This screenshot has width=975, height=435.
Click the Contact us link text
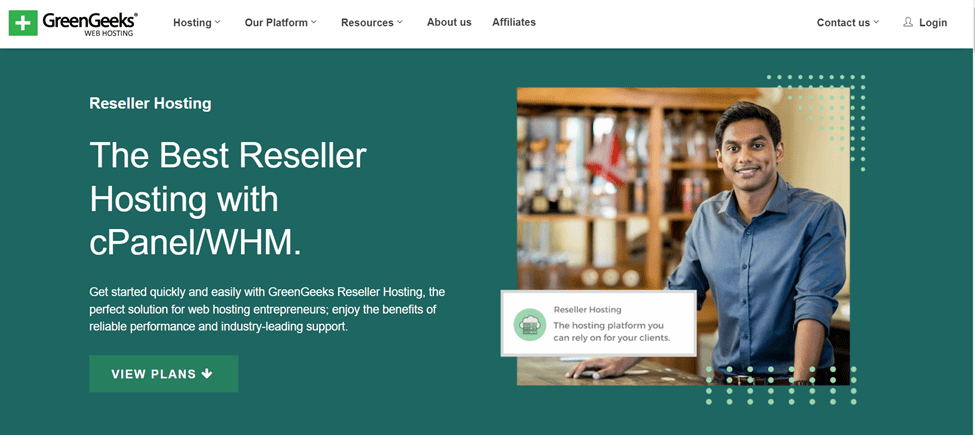pyautogui.click(x=843, y=22)
